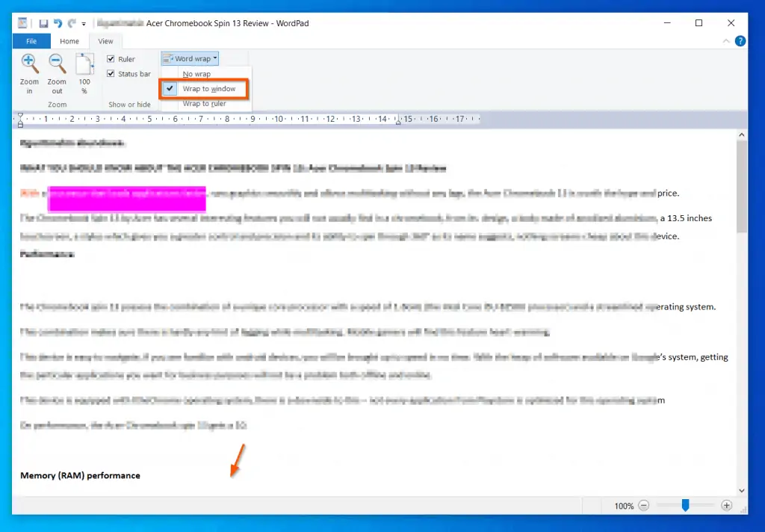Click the WordPad application icon in the title bar

pos(22,23)
